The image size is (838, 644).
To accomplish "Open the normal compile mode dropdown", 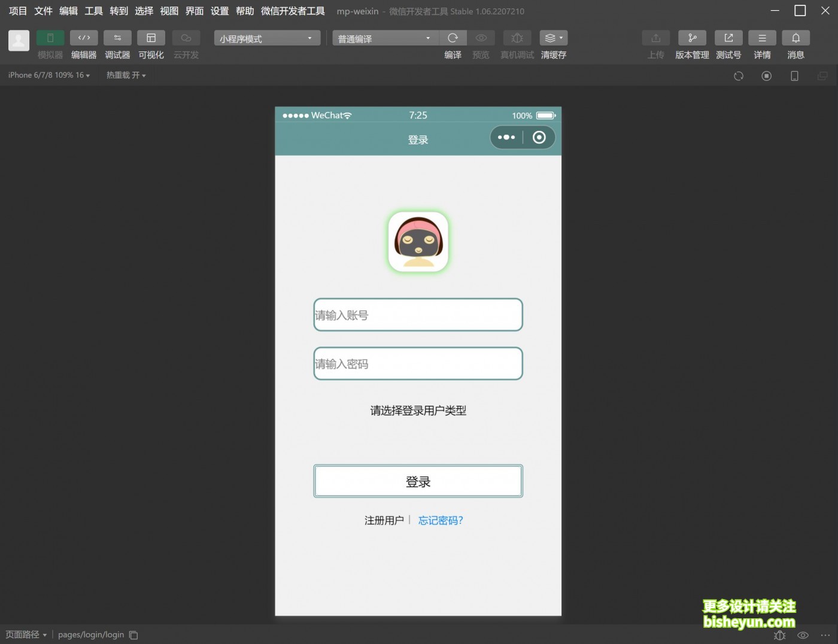I will (x=385, y=38).
